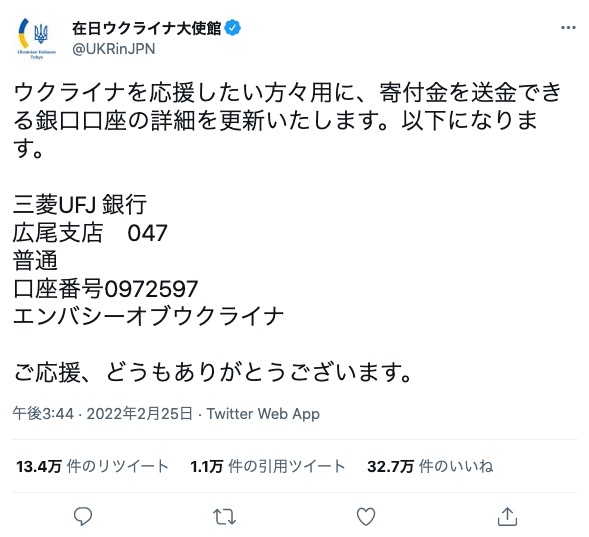
Task: Click the 三菱UFJ 銀行 line
Action: point(80,204)
